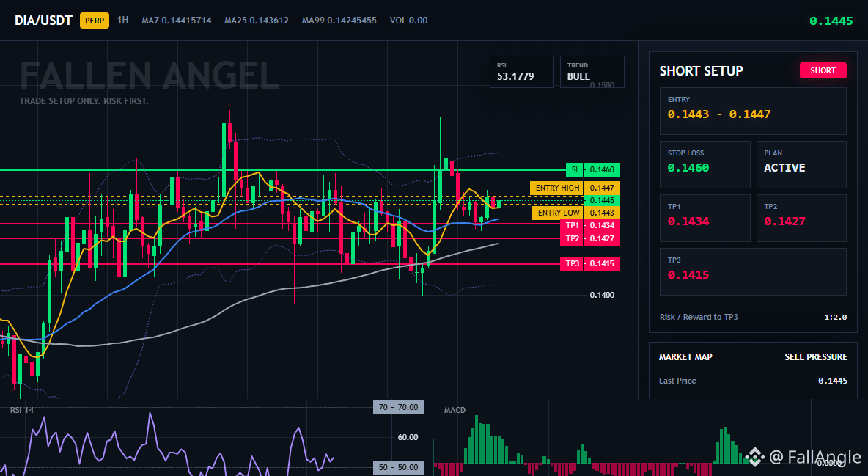This screenshot has height=476, width=868.
Task: Click the green 0.1445 header price
Action: point(831,21)
